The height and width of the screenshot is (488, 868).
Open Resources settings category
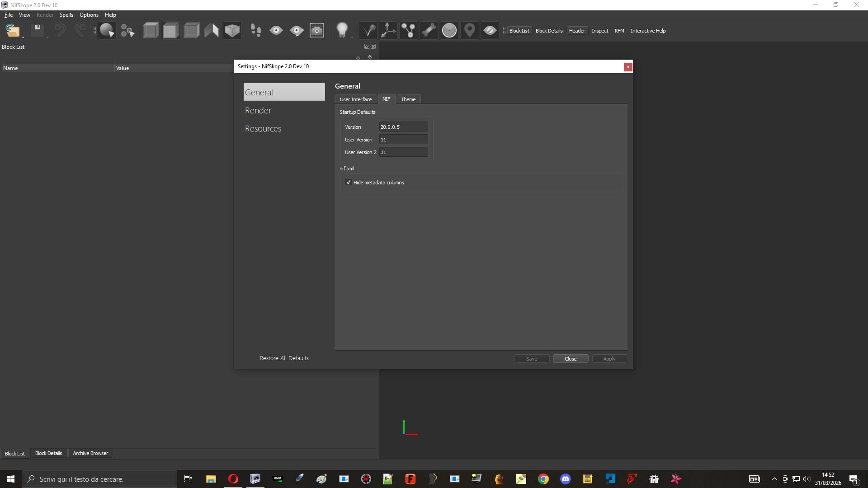click(284, 129)
